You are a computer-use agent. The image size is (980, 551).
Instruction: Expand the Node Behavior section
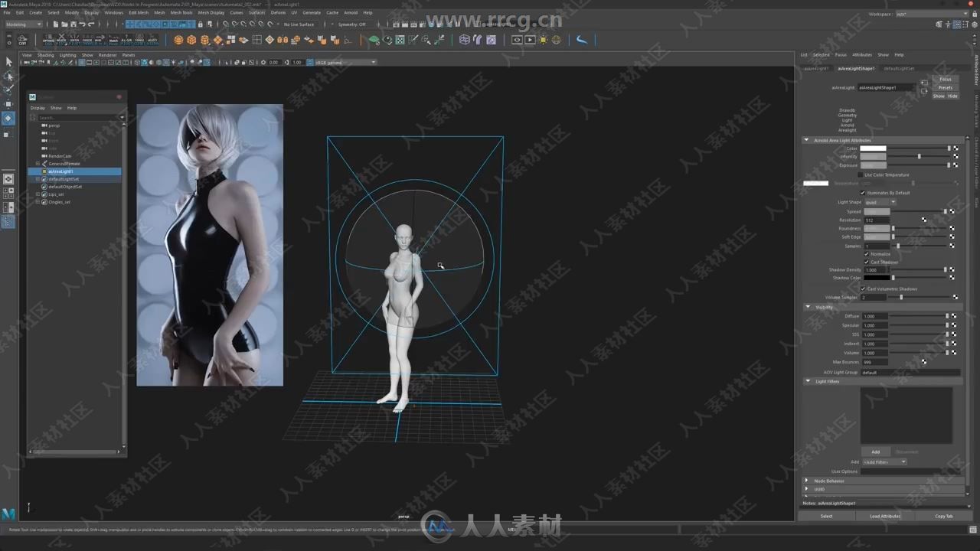tap(807, 481)
